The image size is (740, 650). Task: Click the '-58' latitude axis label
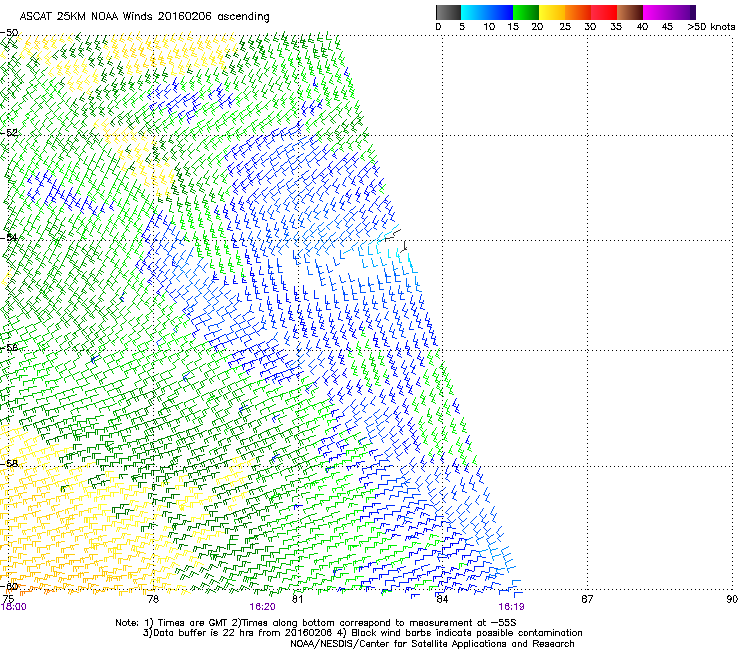coord(9,464)
